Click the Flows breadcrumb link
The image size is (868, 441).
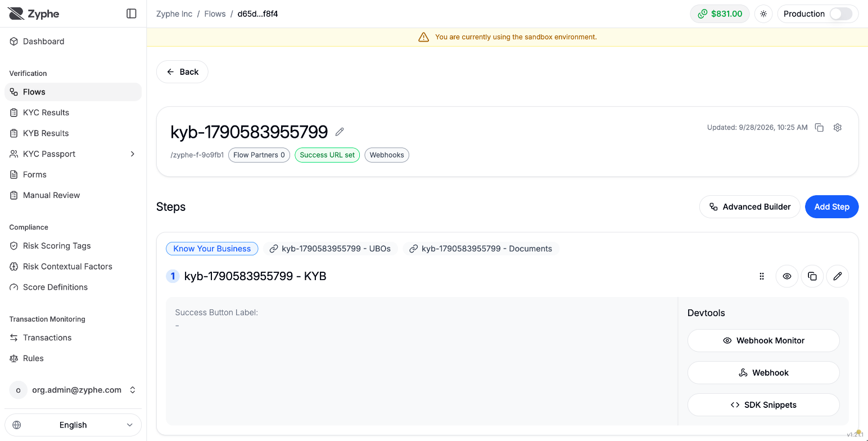point(215,14)
